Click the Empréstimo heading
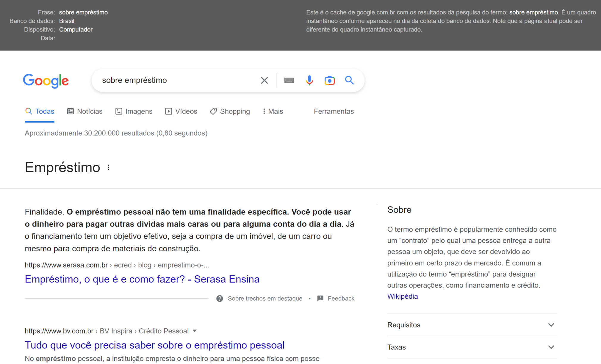Viewport: 601px width, 364px height. [x=62, y=167]
